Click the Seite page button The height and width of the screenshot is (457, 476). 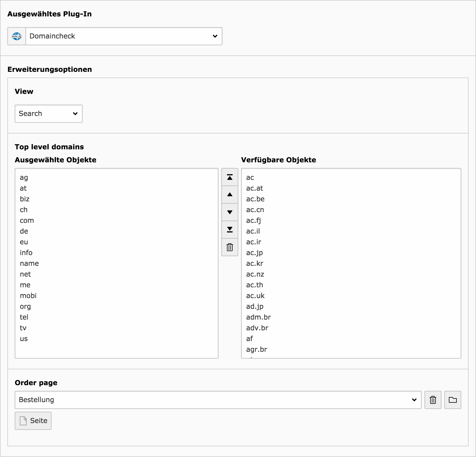click(33, 421)
